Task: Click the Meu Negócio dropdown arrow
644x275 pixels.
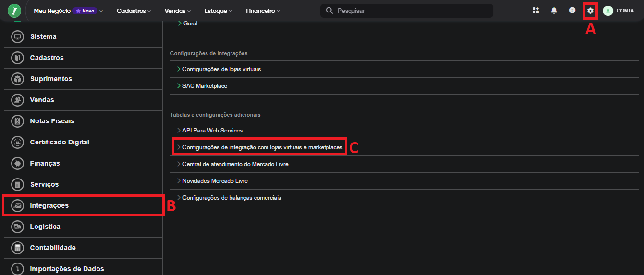Action: click(101, 11)
